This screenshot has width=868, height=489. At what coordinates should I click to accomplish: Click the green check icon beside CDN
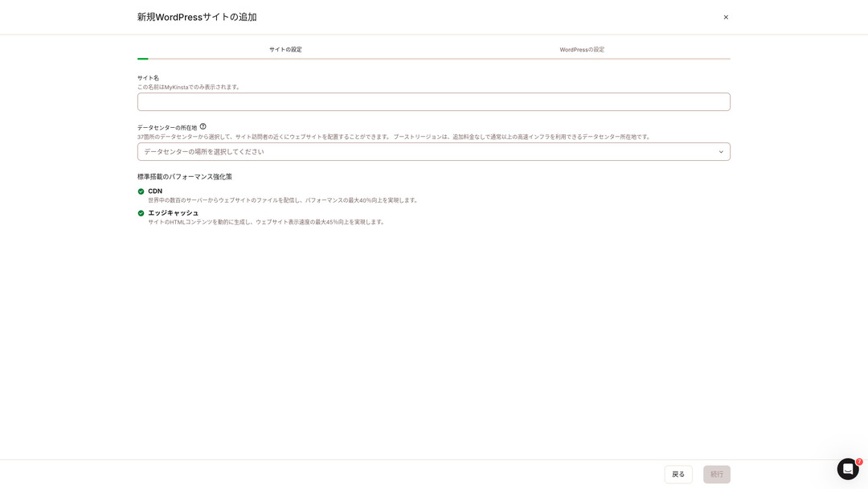tap(141, 191)
